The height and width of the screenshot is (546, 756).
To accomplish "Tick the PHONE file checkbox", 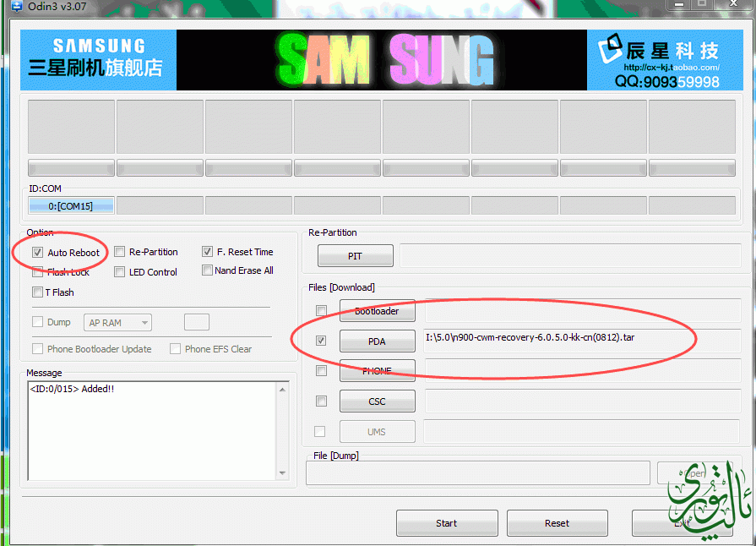I will coord(321,370).
